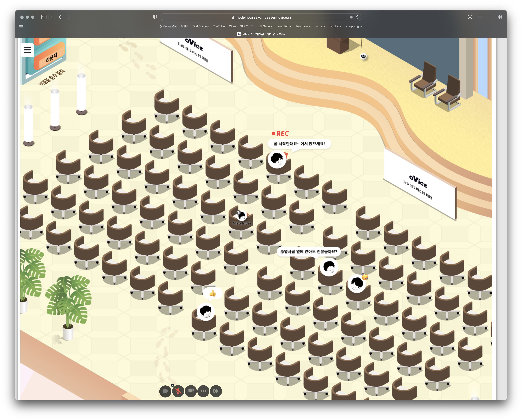
Task: Click the leave space exit icon
Action: 216,391
